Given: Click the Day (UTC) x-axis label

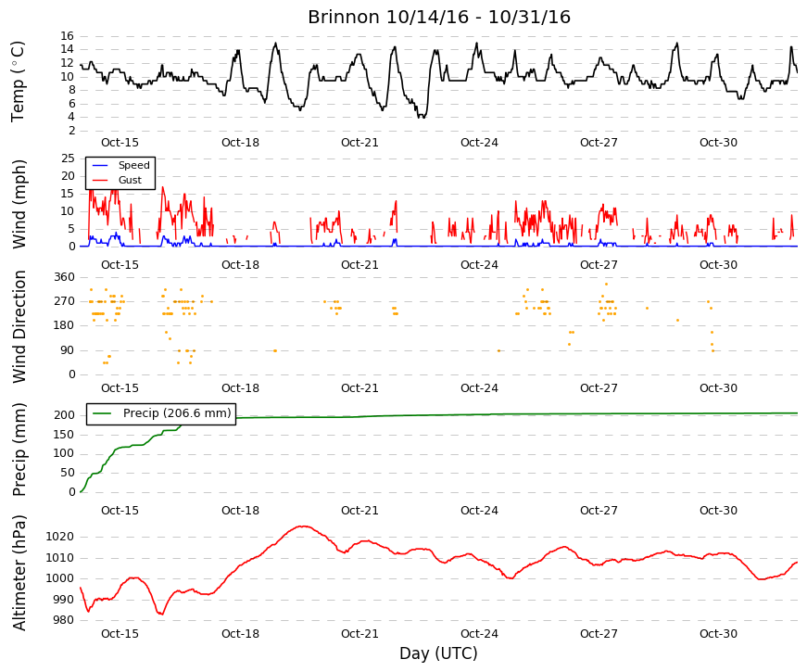Looking at the screenshot, I should (438, 653).
